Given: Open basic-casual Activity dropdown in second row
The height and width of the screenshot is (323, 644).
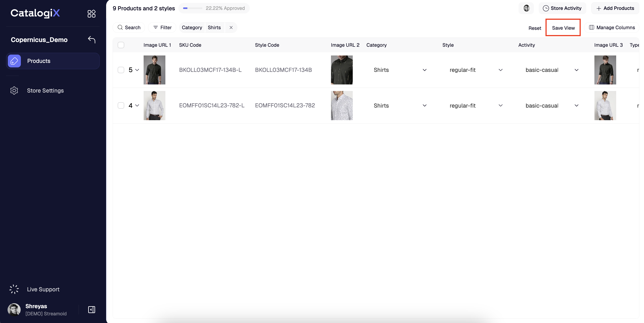Looking at the screenshot, I should pyautogui.click(x=576, y=105).
